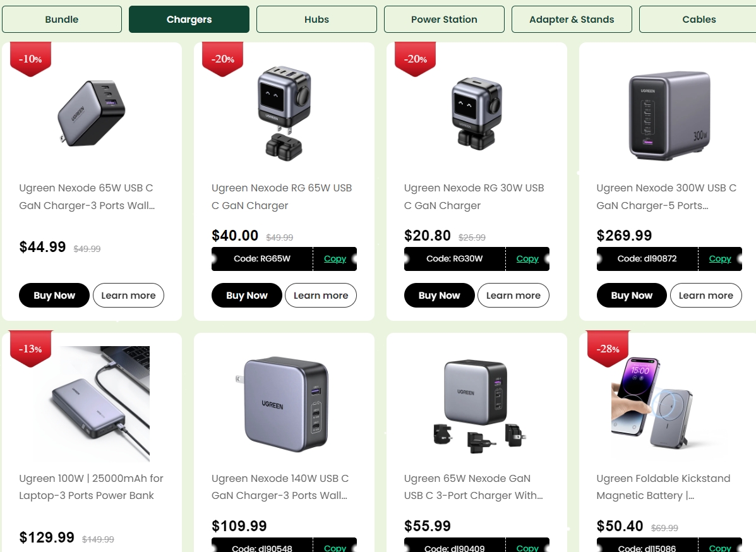Screen dimensions: 756x552
Task: Switch to the Hubs category tab
Action: click(x=316, y=20)
